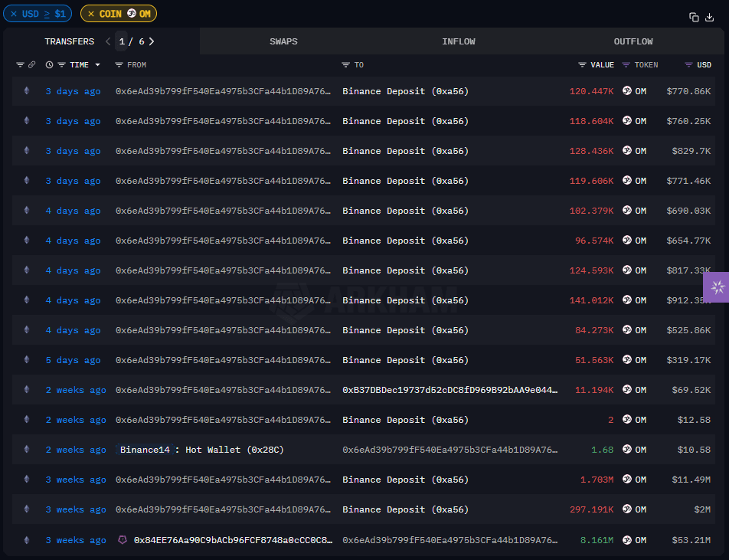Click OM token icon on 119.606K row
Image resolution: width=729 pixels, height=560 pixels.
[x=627, y=181]
